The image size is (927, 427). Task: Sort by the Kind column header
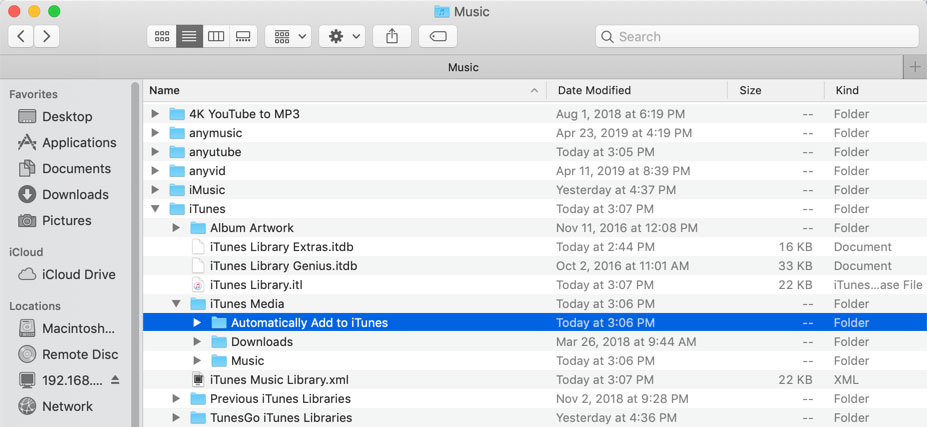[x=876, y=90]
